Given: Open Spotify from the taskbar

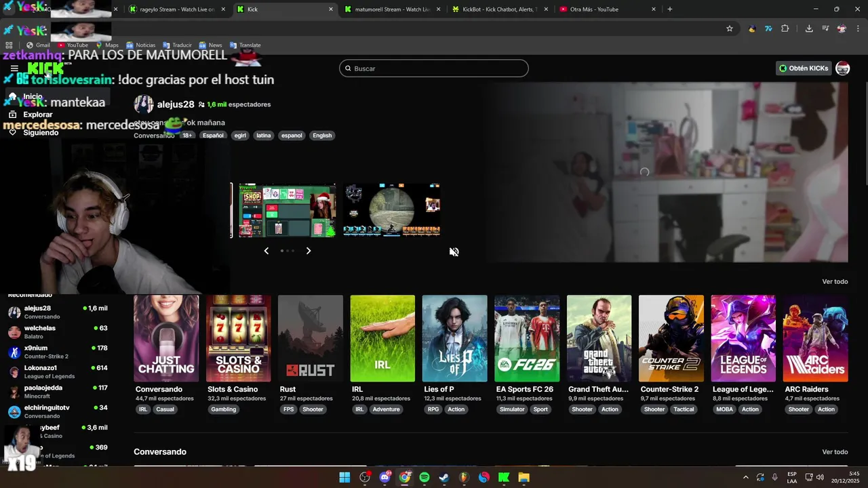Looking at the screenshot, I should (425, 477).
